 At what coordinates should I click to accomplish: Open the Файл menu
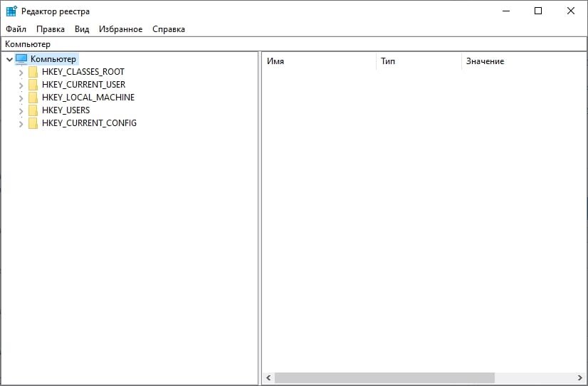tap(16, 29)
